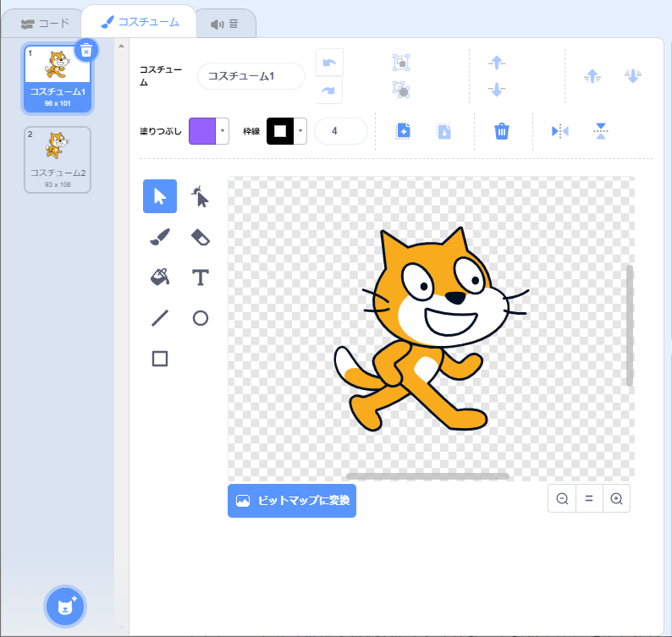Reset canvas zoom with the equals button

589,498
